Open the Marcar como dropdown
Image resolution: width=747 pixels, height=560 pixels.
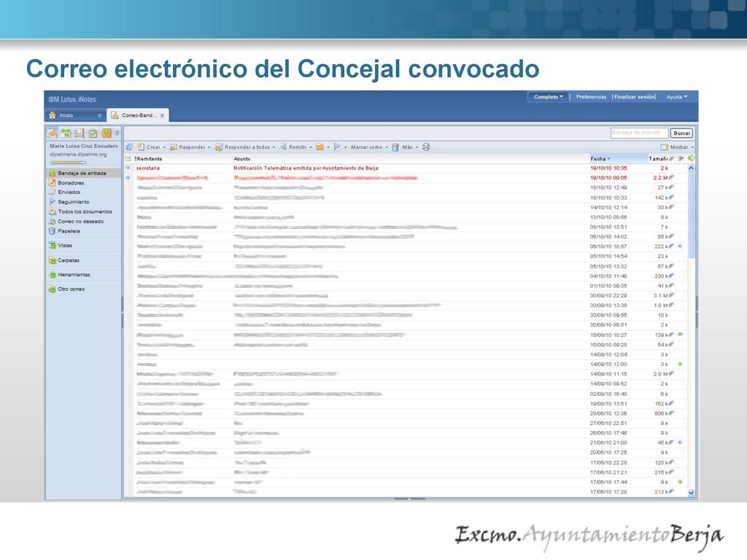click(x=369, y=147)
